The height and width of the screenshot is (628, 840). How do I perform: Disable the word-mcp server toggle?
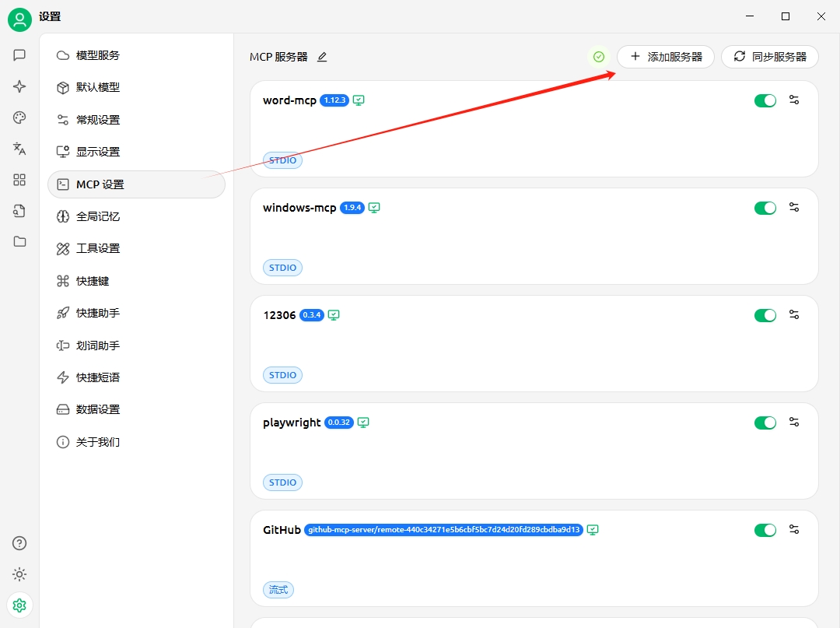tap(765, 100)
